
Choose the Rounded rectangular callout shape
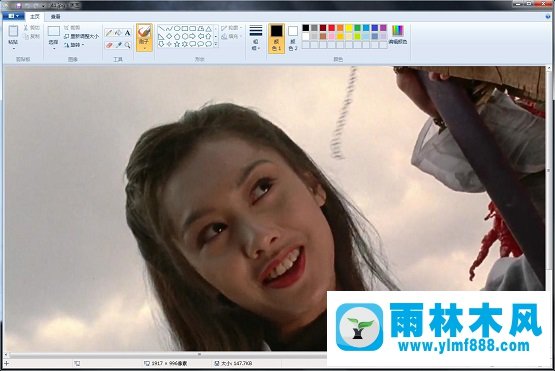pos(193,44)
